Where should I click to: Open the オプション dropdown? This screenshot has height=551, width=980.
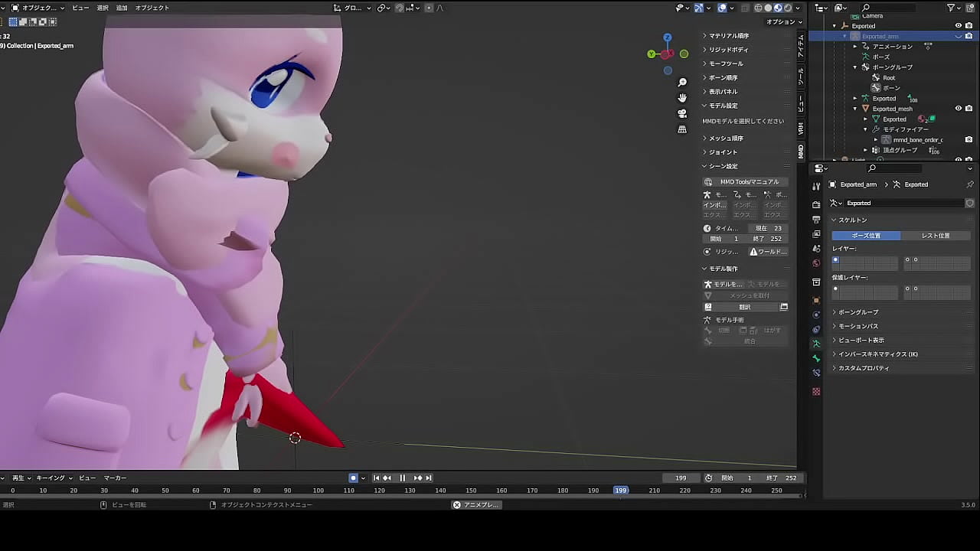pos(783,22)
